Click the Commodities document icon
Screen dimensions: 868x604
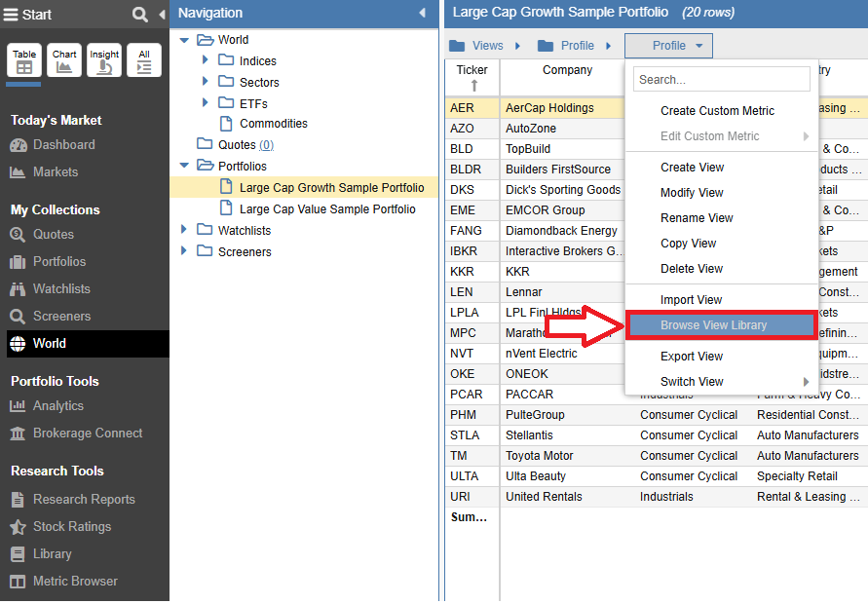click(x=226, y=124)
